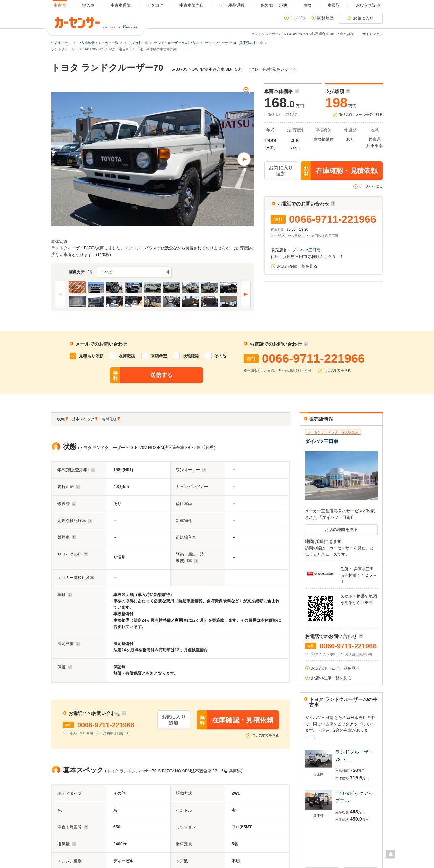Open ランドクルーザー78 related car listing

pos(354,756)
